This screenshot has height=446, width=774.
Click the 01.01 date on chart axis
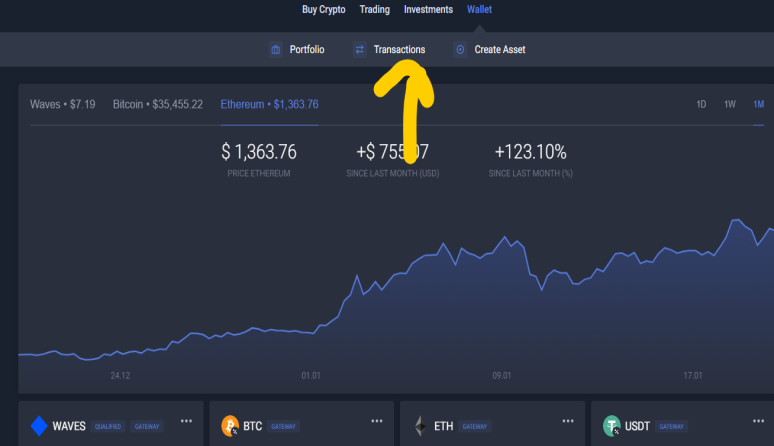tap(311, 375)
